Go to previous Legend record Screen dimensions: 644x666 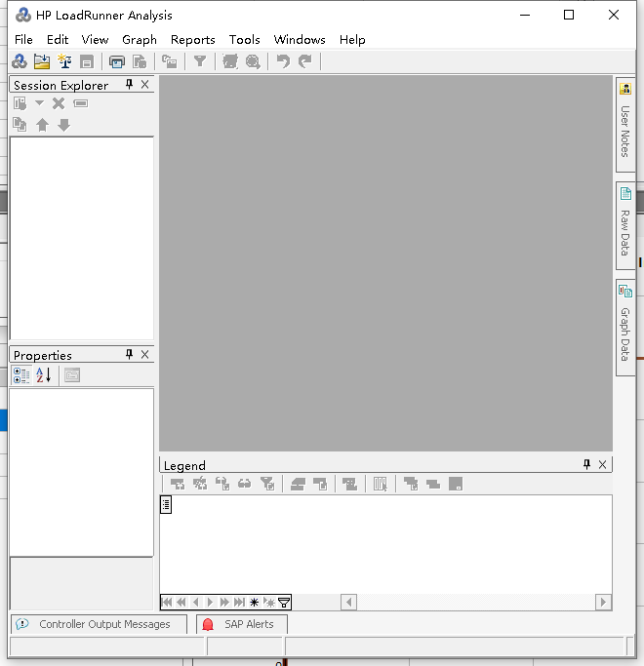coord(196,603)
